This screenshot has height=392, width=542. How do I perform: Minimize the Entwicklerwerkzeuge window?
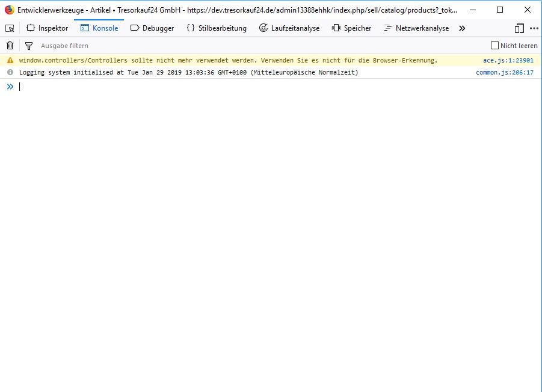(473, 10)
